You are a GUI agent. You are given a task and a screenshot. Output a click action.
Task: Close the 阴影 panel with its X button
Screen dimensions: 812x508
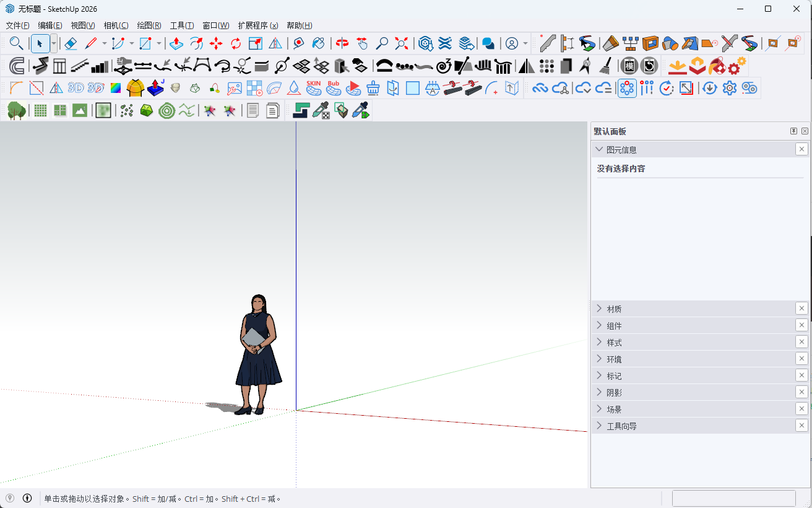click(801, 392)
